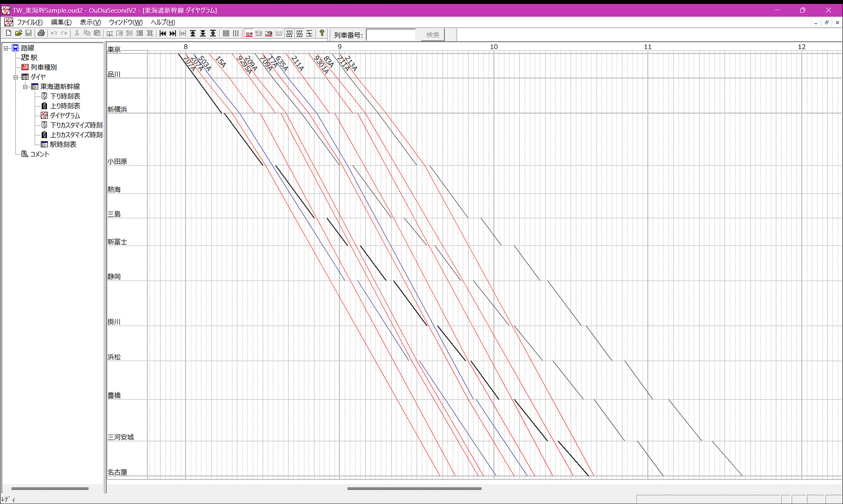The width and height of the screenshot is (843, 504).
Task: Jump to next with double-right arrow icon
Action: click(173, 33)
